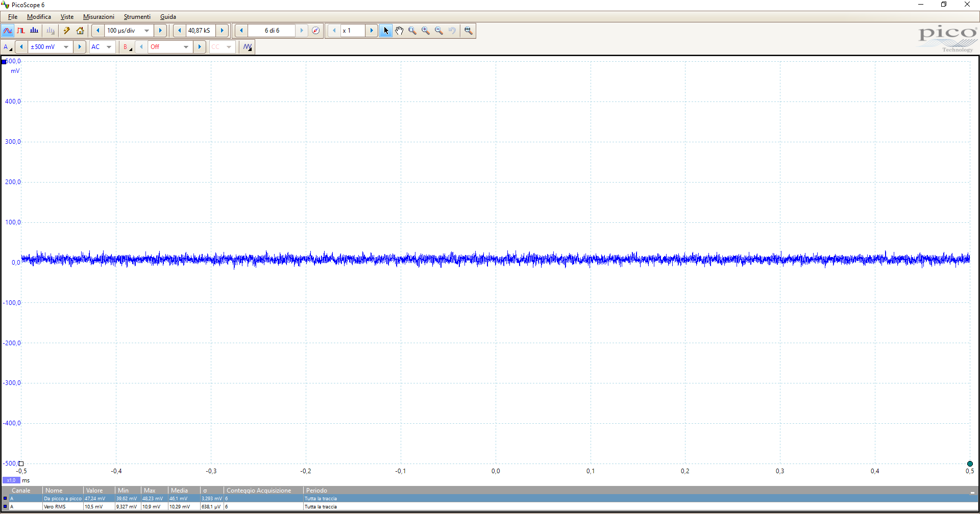Click the 'Valore' column header
Screen dimensions: 980x514
coord(99,491)
